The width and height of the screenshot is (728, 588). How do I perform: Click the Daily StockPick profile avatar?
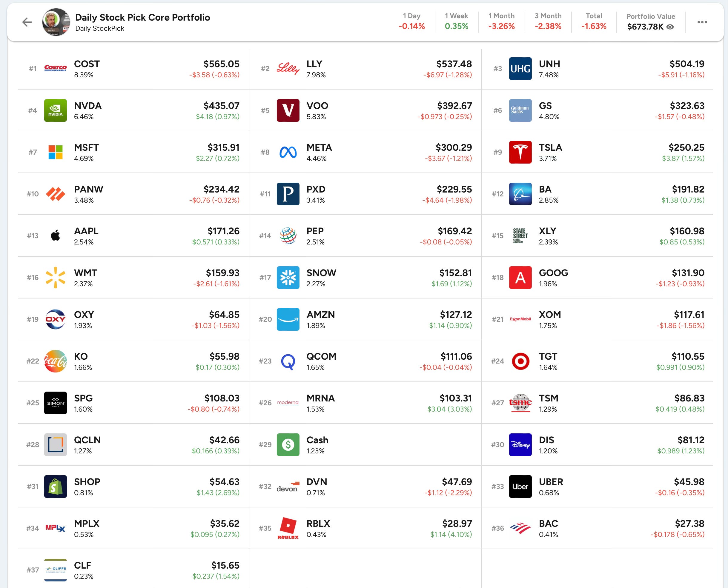[x=56, y=22]
